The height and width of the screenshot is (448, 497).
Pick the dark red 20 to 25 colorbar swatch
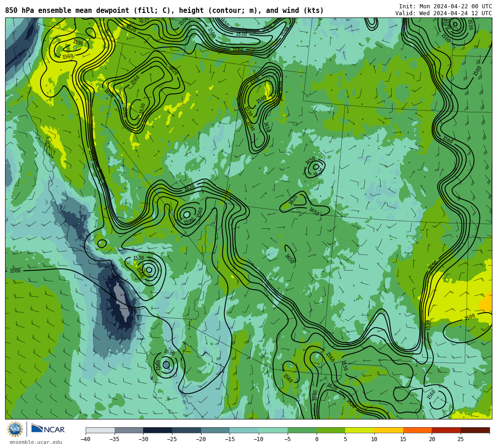pyautogui.click(x=446, y=430)
